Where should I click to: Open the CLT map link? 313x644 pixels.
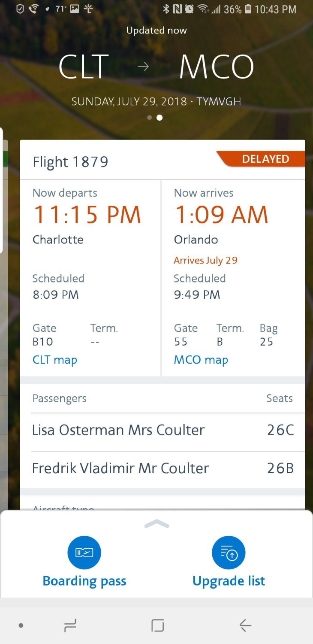[55, 360]
